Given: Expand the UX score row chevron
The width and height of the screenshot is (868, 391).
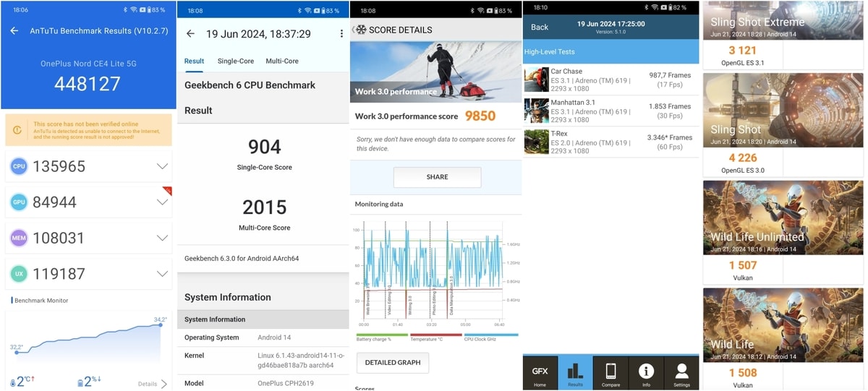Looking at the screenshot, I should (162, 274).
